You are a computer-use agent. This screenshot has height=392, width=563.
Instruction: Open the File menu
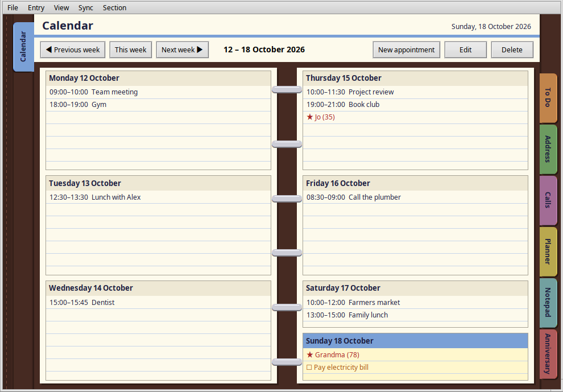[13, 7]
